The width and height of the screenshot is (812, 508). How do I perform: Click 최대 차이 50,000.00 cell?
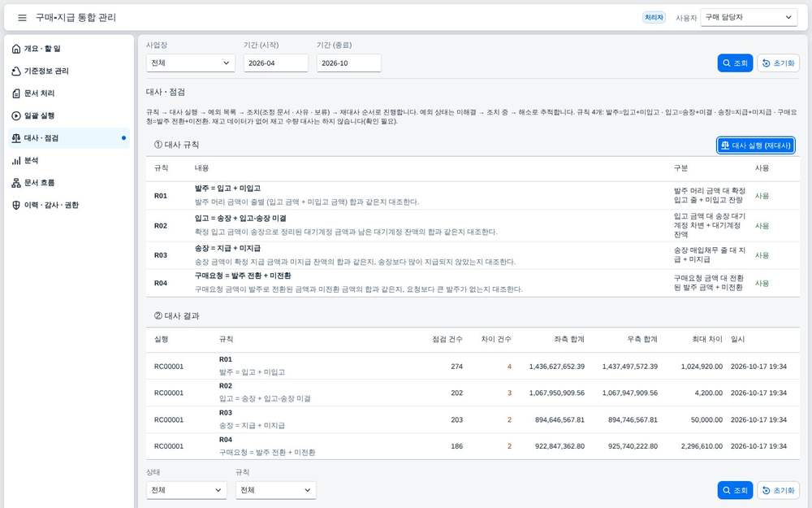(x=706, y=420)
